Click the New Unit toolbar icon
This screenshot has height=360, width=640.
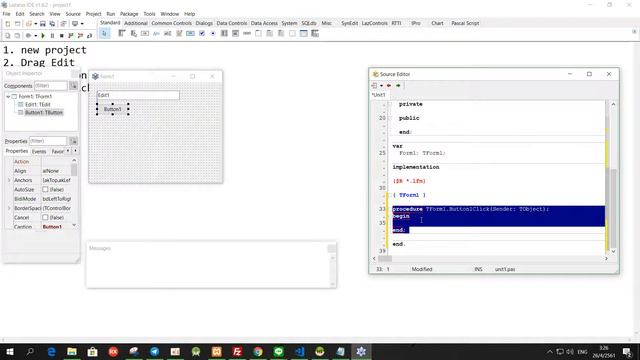pos(8,24)
